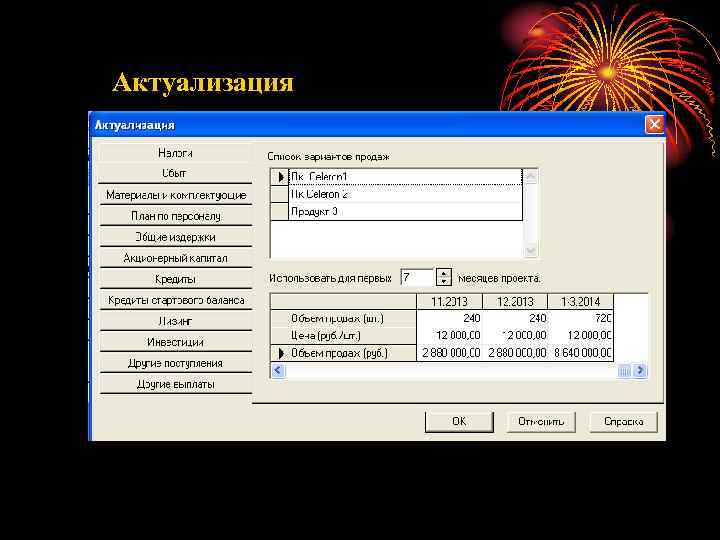Click the horizontal scrollbar thumb of table

624,371
